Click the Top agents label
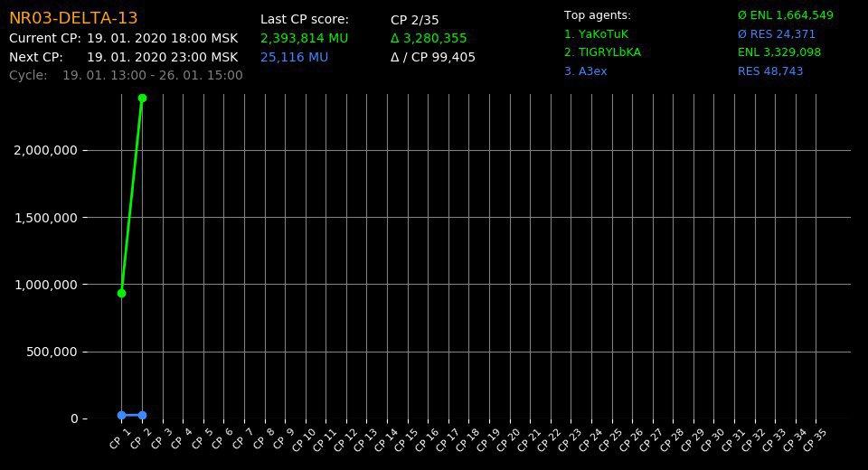The image size is (868, 470). click(598, 15)
